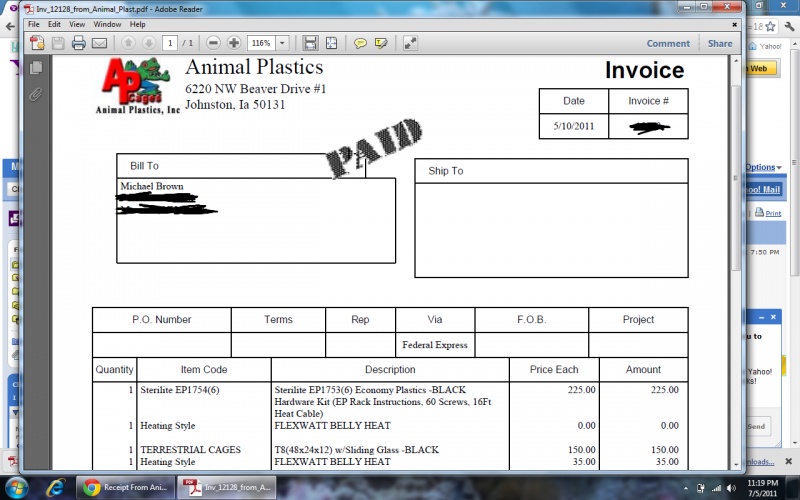The width and height of the screenshot is (800, 500).
Task: Click the Save file toolbar icon
Action: pyautogui.click(x=58, y=43)
